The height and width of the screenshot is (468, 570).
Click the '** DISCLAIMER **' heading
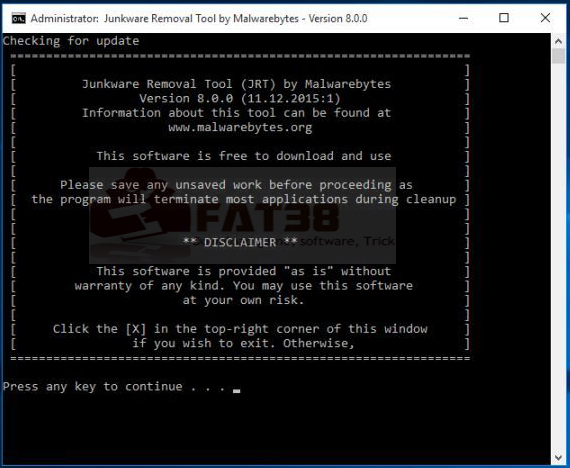(x=240, y=242)
